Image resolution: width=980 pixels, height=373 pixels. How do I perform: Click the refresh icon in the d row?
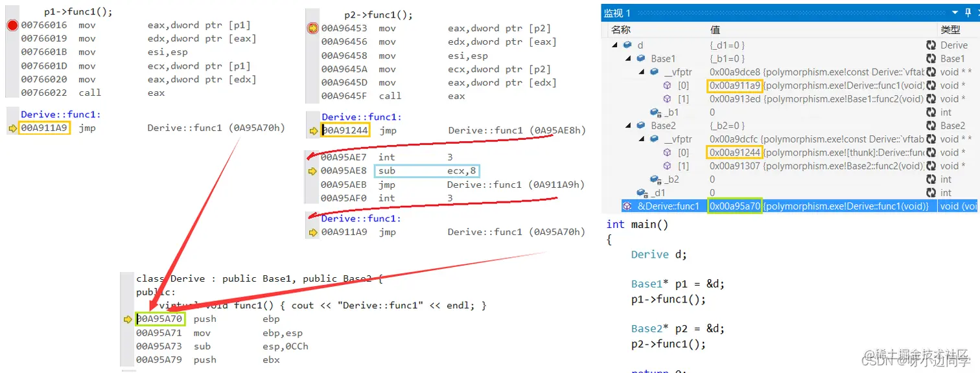pos(931,45)
